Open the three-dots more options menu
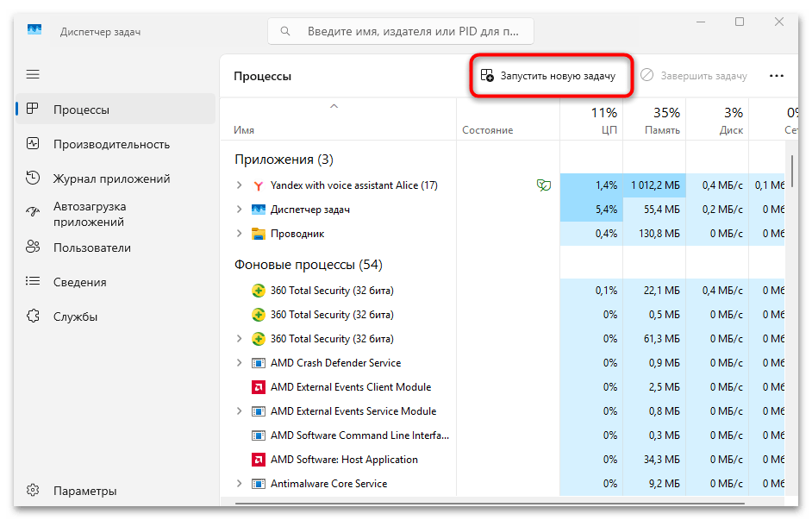812x520 pixels. tap(776, 76)
